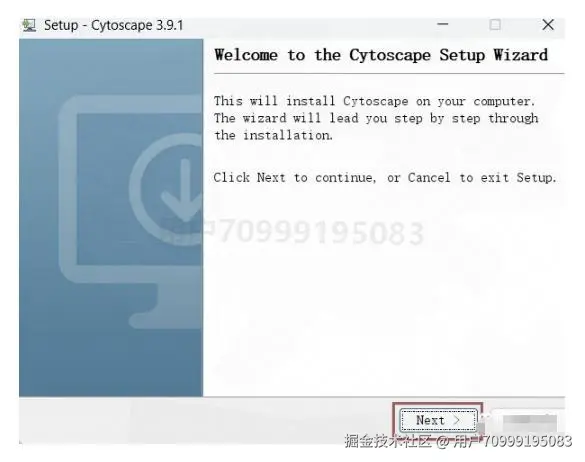Click the setup installer icon in the title bar
This screenshot has height=462, width=585.
pyautogui.click(x=29, y=25)
